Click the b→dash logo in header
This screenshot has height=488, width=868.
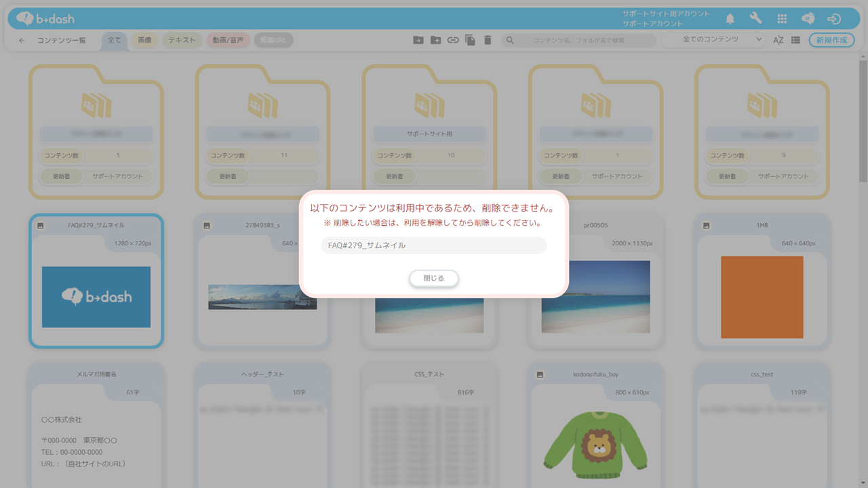coord(45,18)
